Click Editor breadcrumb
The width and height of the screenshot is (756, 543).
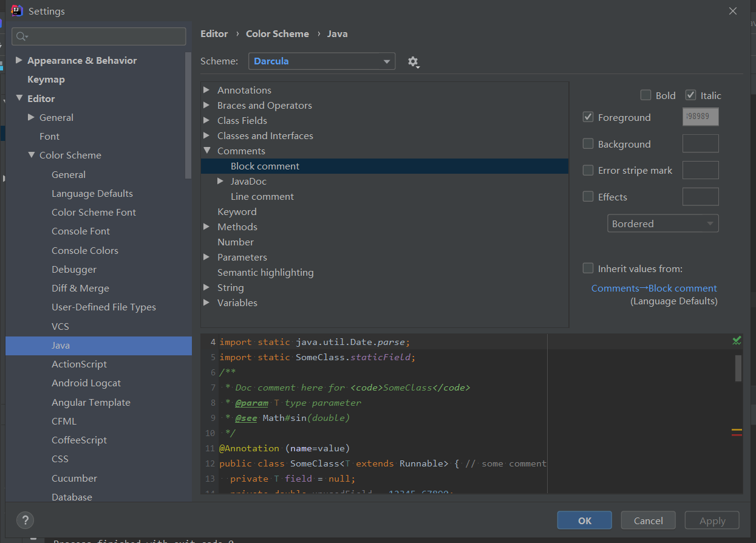(214, 34)
